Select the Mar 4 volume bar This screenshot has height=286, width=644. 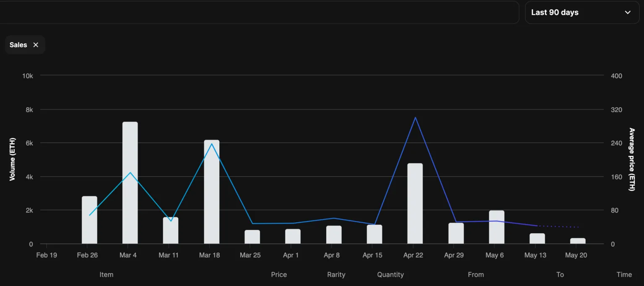pos(130,183)
